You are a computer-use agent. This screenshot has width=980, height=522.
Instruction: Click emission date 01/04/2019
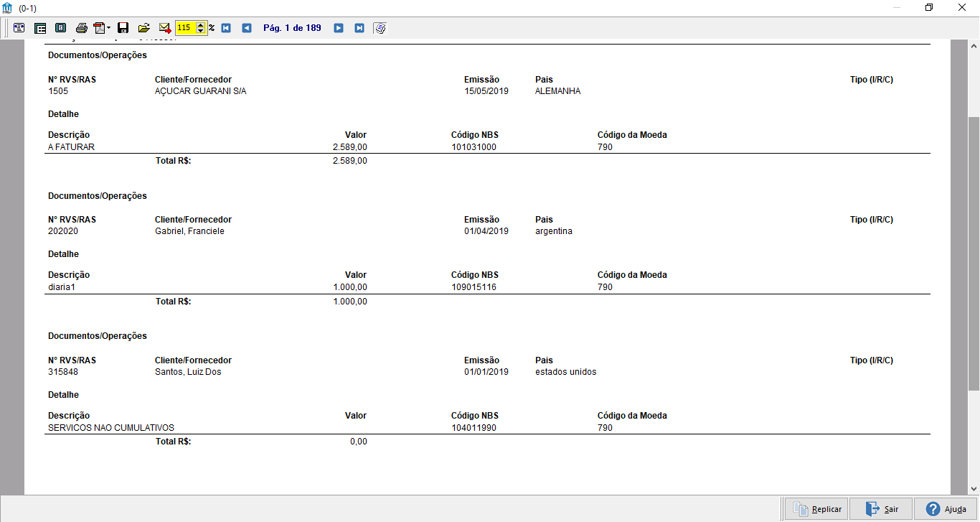point(486,231)
